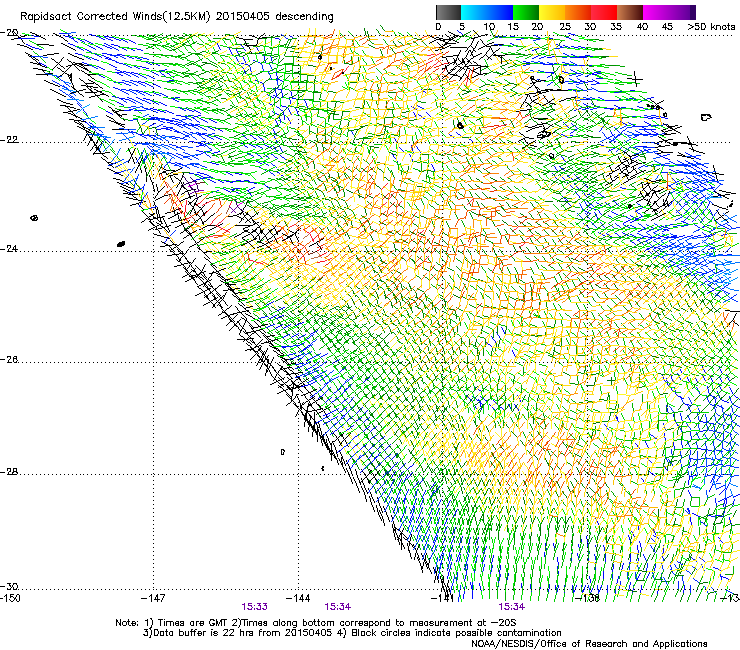Click the gray 0-5 knots color swatch
Screen dimensions: 740x650
tap(448, 12)
